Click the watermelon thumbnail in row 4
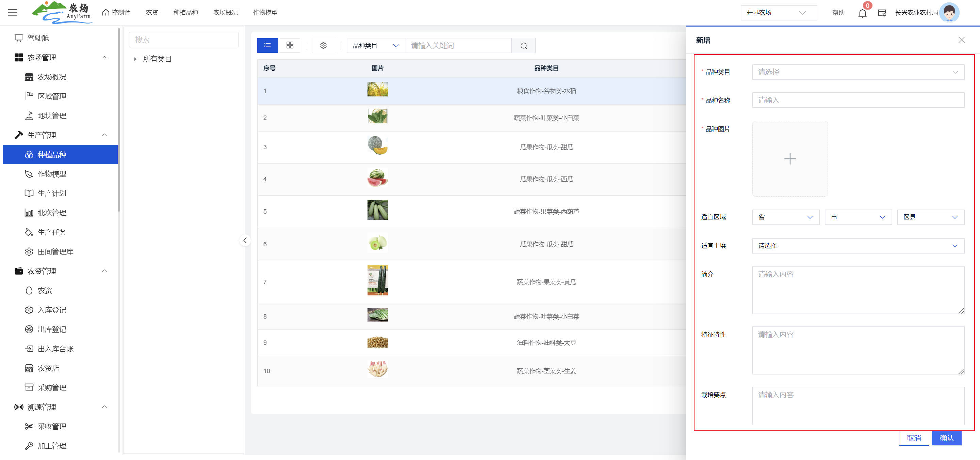The width and height of the screenshot is (980, 460). 377,178
